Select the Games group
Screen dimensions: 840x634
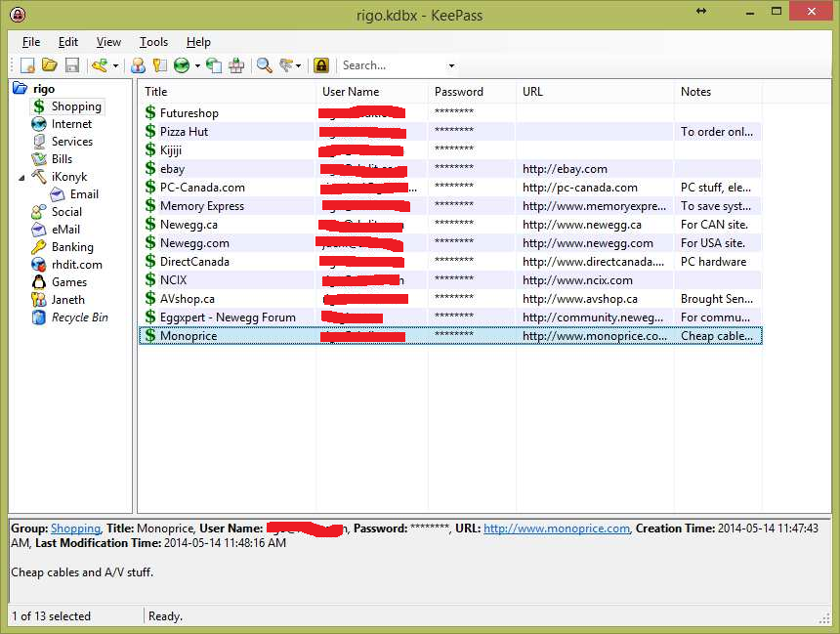coord(69,282)
